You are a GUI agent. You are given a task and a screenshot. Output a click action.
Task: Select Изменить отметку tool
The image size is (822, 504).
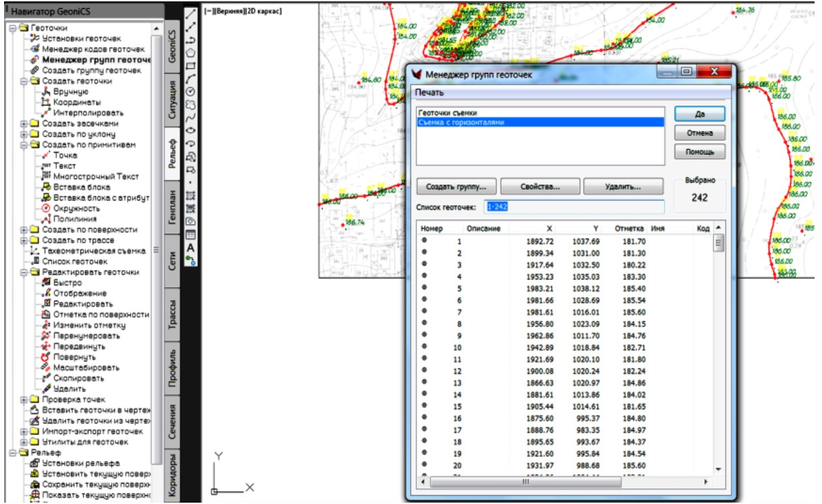89,325
